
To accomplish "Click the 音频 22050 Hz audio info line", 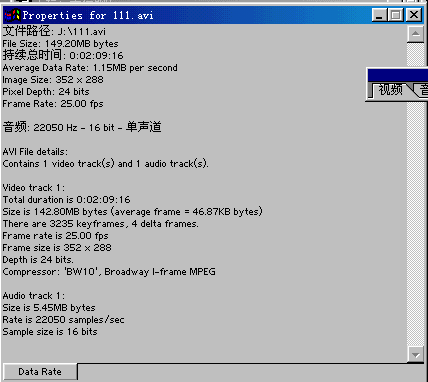I will [82, 127].
